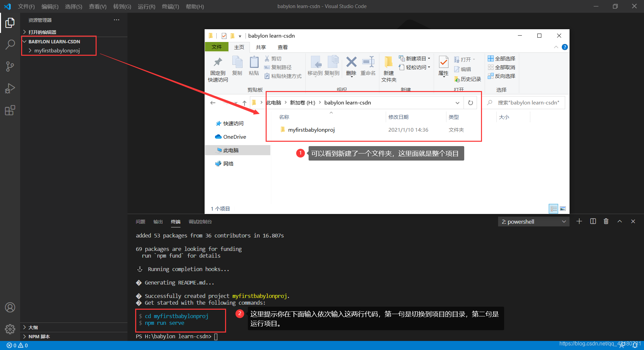Image resolution: width=644 pixels, height=350 pixels.
Task: Click the errors and warnings status indicator
Action: coord(17,345)
